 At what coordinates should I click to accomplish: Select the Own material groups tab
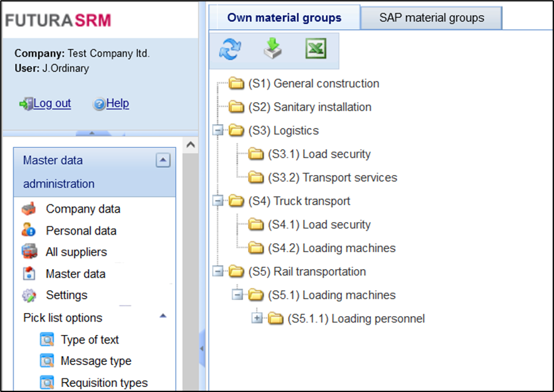284,18
